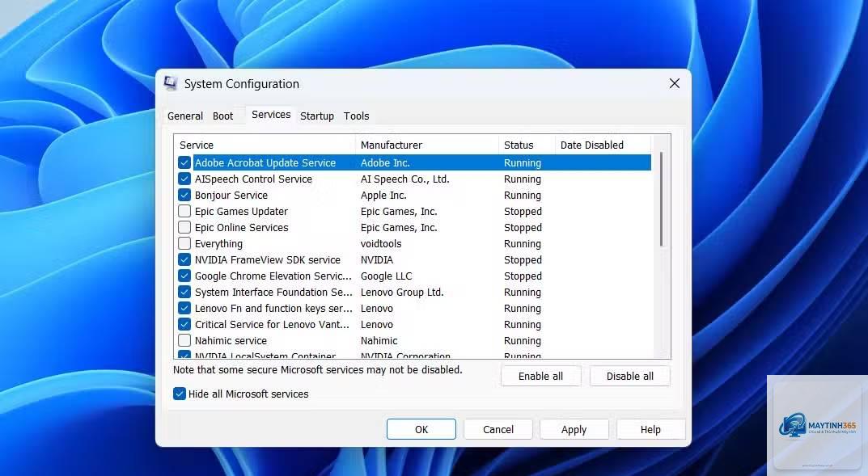
Task: Click the Lenovo Group Ltd. manufacturer cell
Action: pyautogui.click(x=402, y=292)
